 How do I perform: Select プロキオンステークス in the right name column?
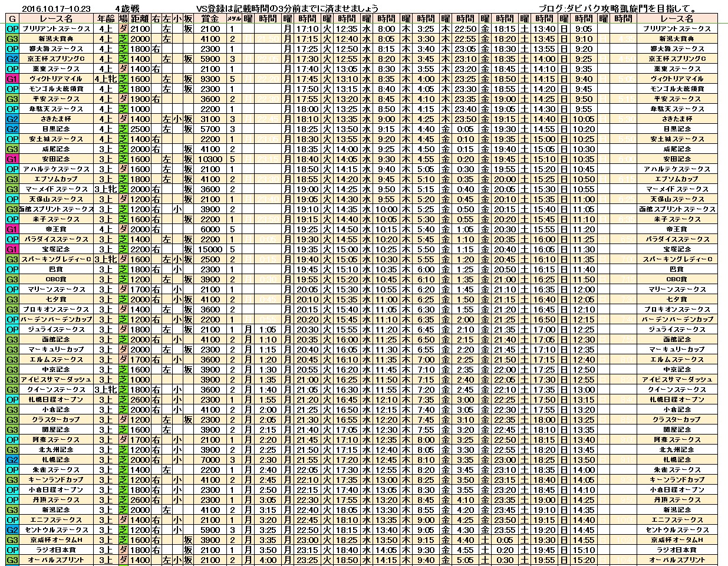676,309
